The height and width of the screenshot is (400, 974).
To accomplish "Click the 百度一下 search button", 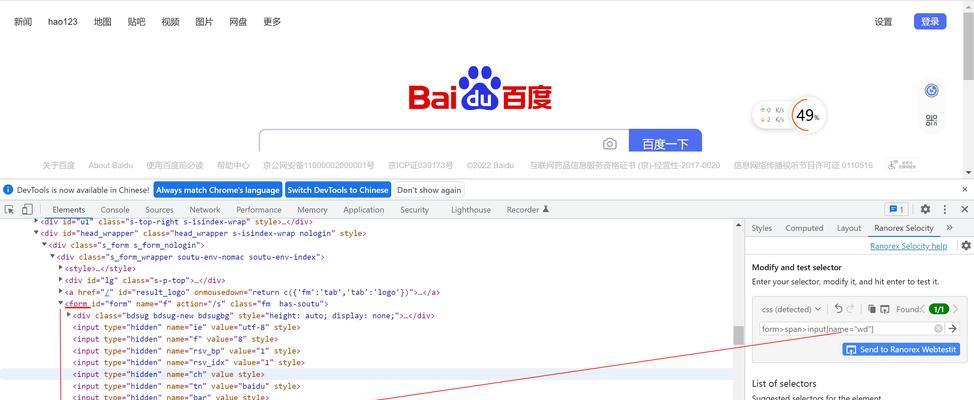I will (665, 141).
